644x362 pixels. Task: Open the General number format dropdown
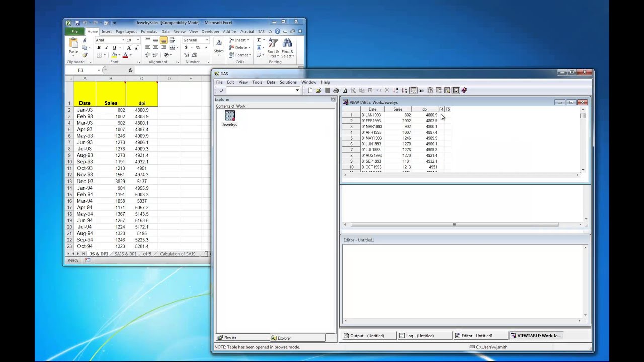click(x=207, y=40)
